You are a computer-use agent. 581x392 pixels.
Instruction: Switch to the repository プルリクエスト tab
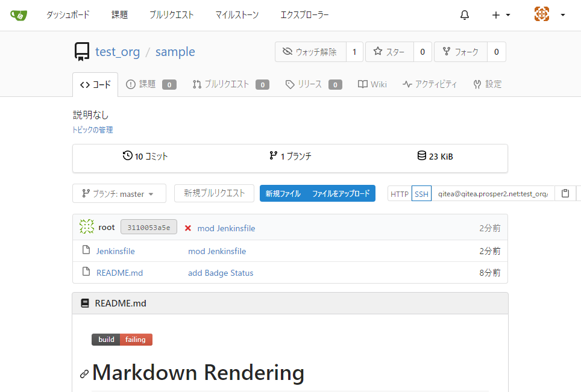[231, 84]
